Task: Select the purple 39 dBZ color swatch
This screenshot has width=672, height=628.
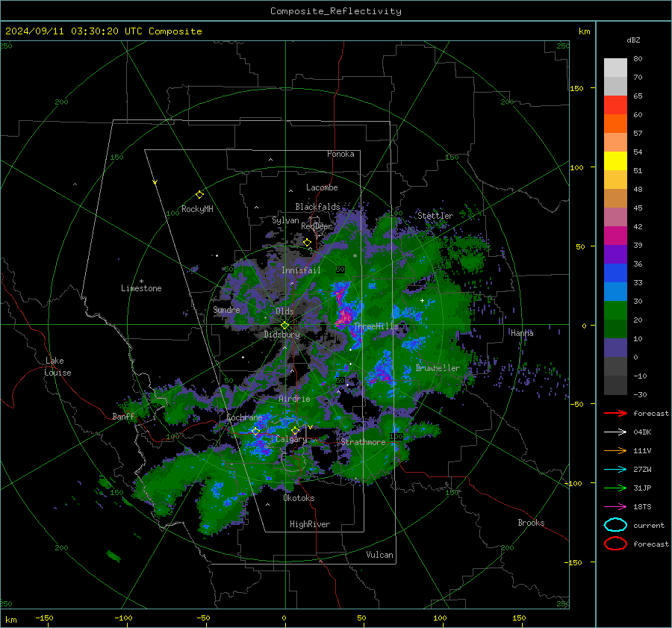Action: (x=615, y=254)
